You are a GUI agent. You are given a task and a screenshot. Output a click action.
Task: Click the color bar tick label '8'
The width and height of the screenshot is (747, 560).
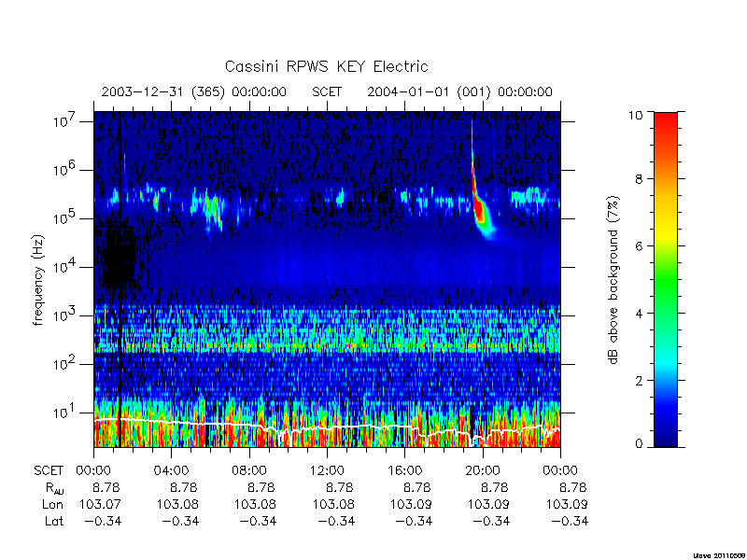point(639,178)
